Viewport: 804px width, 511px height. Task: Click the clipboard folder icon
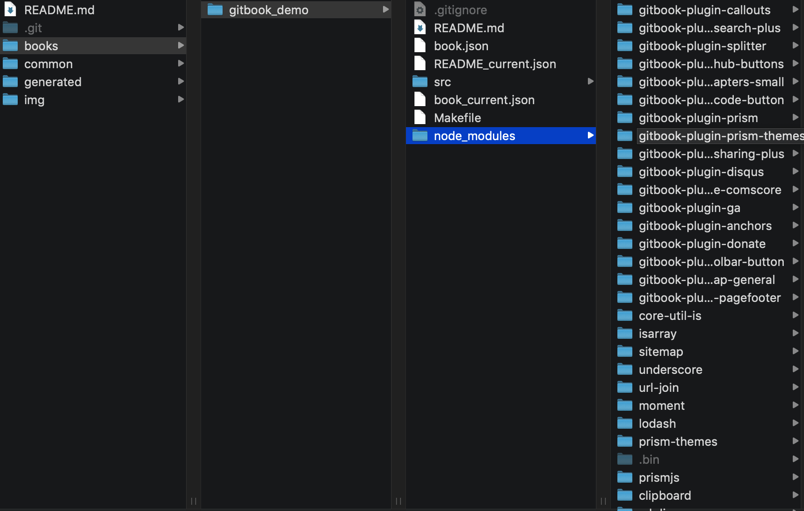625,495
